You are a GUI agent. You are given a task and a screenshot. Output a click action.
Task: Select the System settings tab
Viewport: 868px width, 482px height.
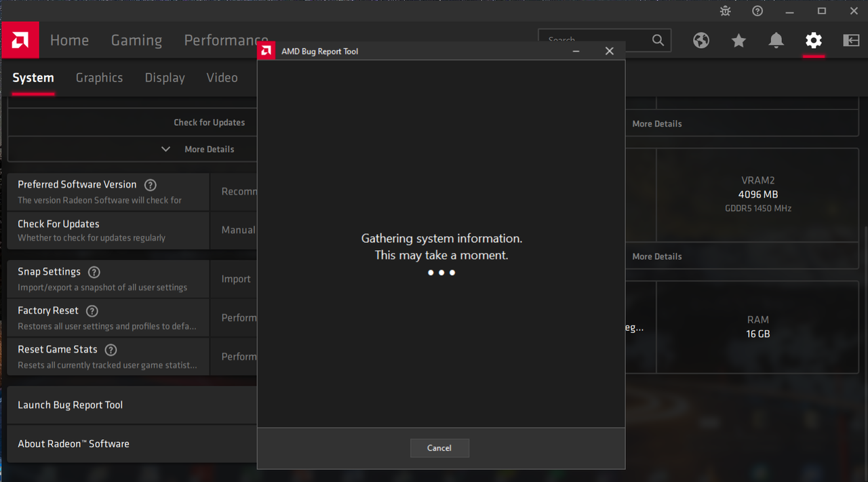click(33, 78)
